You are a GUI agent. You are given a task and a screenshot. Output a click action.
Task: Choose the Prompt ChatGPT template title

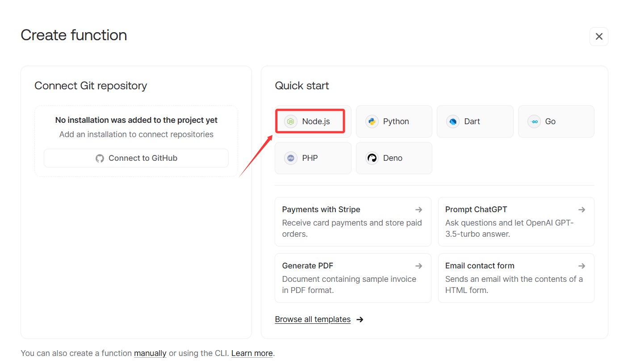476,209
